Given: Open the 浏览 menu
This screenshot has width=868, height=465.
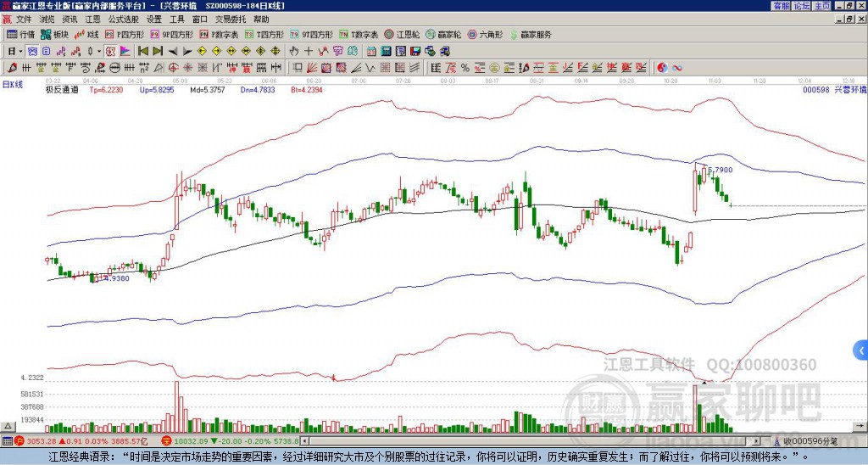Looking at the screenshot, I should click(x=47, y=20).
